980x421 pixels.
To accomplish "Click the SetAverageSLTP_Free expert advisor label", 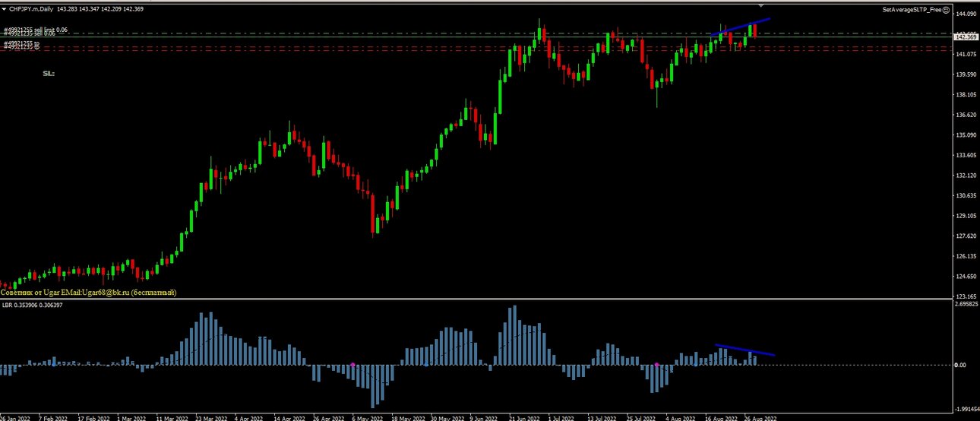I will [912, 10].
